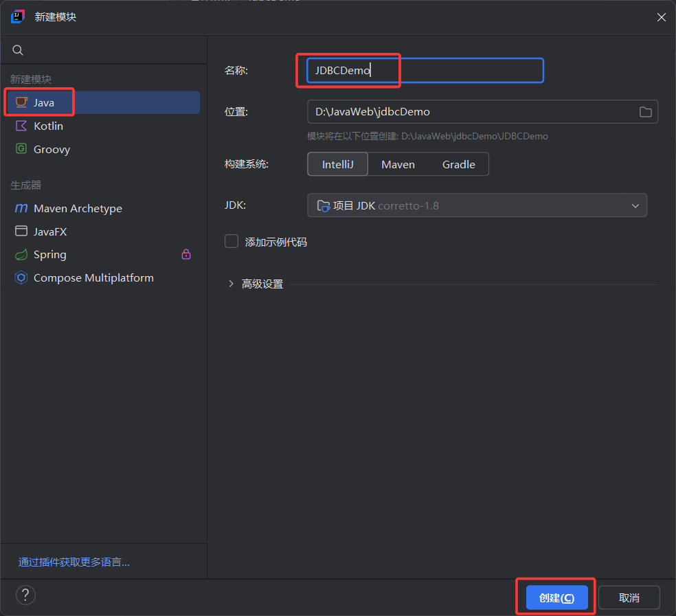The image size is (676, 616).
Task: Click the advanced settings label
Action: click(x=262, y=284)
